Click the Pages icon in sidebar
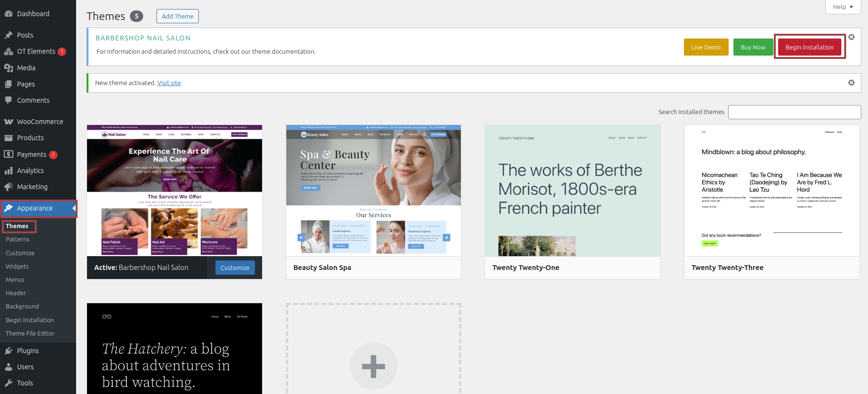Image resolution: width=868 pixels, height=394 pixels. pyautogui.click(x=9, y=84)
